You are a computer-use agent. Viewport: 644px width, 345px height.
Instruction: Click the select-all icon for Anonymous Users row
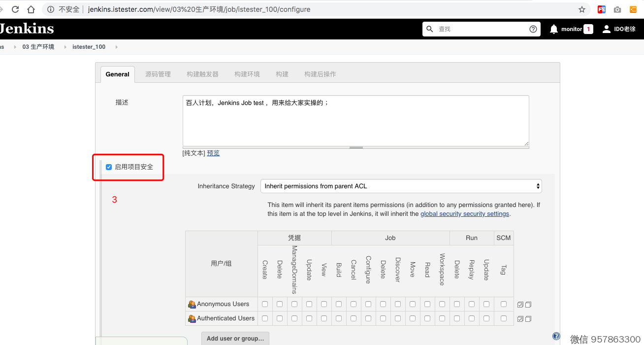[520, 305]
